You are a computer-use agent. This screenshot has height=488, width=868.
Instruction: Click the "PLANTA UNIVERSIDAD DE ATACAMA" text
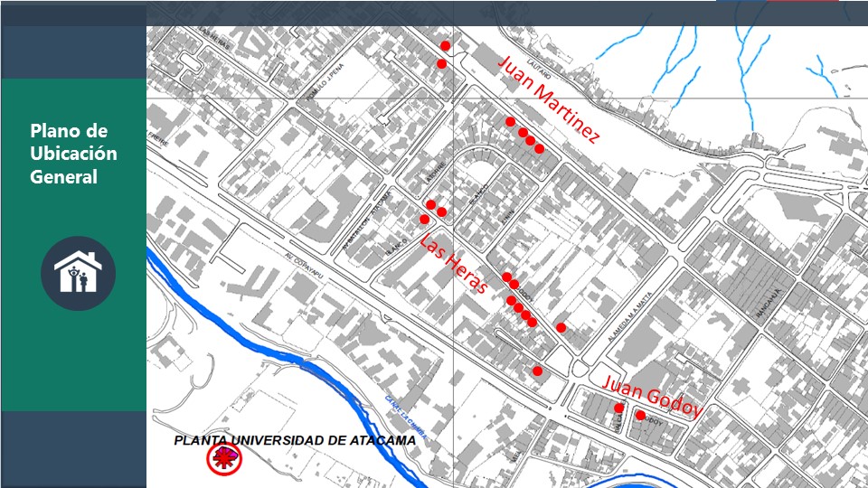295,441
